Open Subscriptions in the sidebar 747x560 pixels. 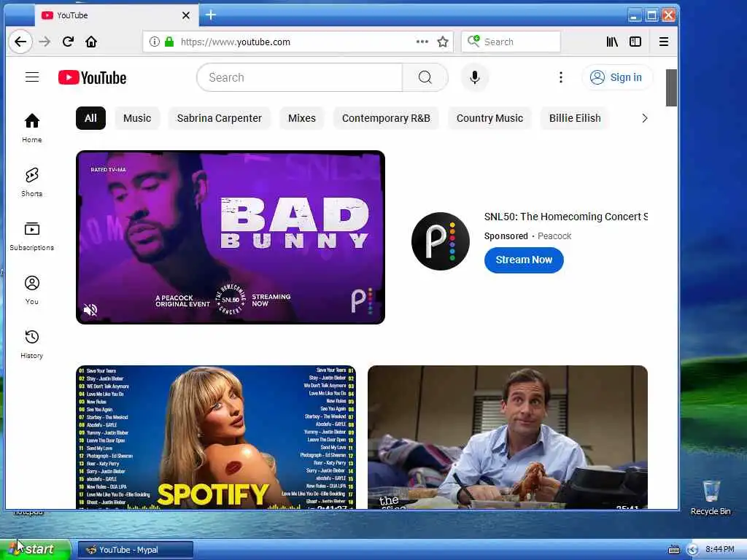tap(32, 236)
